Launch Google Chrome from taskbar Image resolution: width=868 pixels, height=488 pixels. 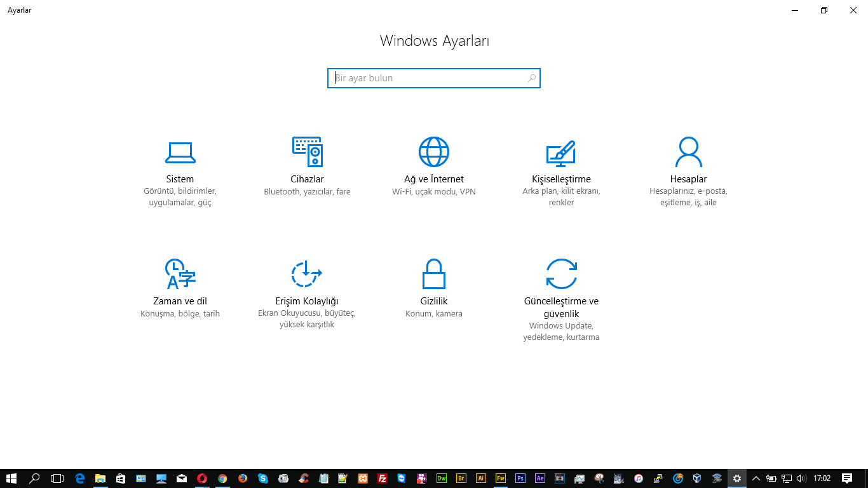[222, 478]
